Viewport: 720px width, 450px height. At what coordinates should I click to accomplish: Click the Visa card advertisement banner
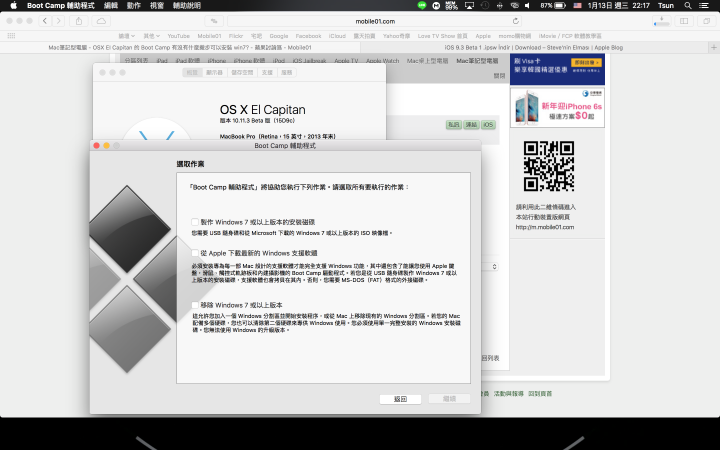pos(557,69)
